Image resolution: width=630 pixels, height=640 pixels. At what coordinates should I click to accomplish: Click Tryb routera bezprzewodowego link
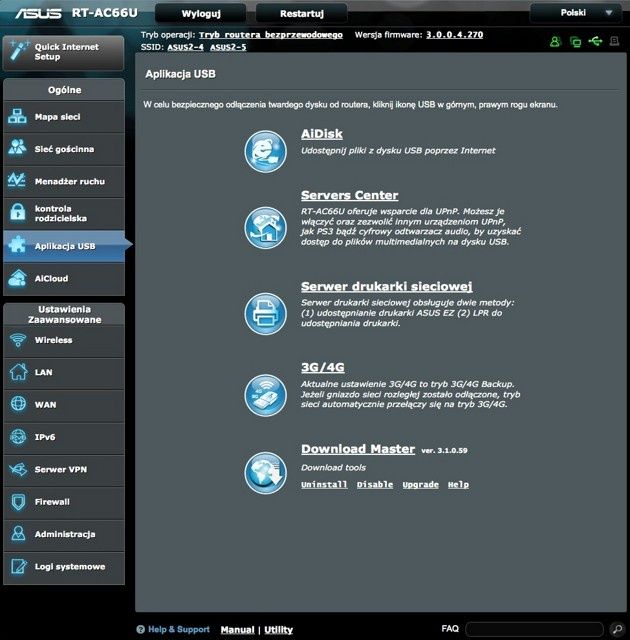click(271, 35)
